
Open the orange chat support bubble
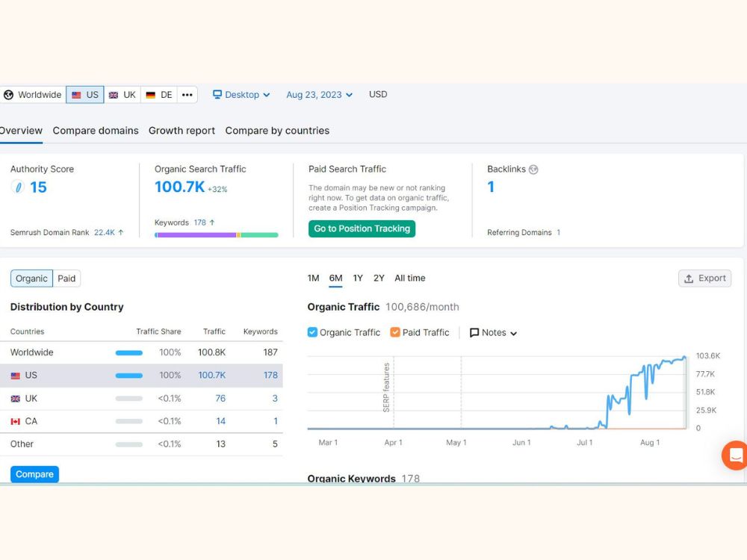[x=734, y=455]
